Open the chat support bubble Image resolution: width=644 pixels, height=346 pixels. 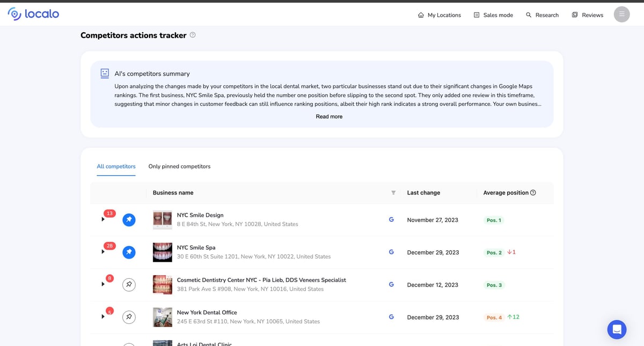(x=616, y=329)
